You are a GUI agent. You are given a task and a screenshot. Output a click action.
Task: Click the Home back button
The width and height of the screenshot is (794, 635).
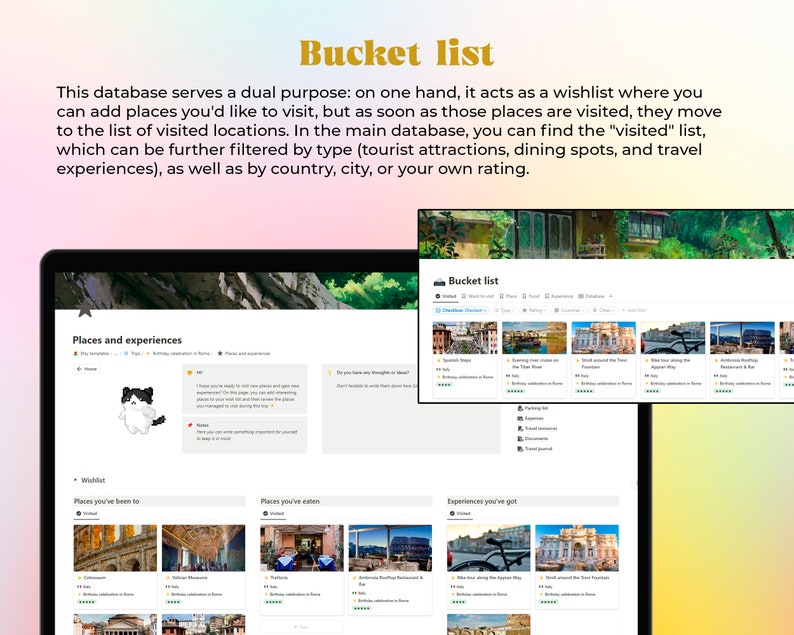point(87,369)
